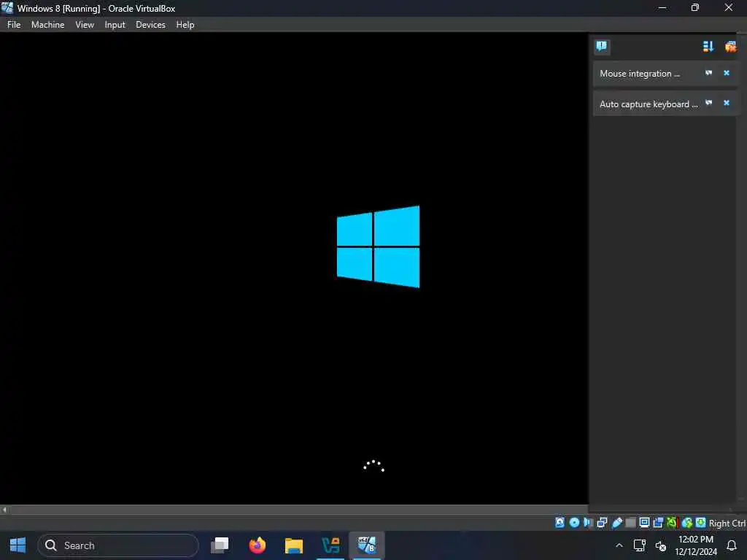Click the Windows 8 VM taskbar icon
The width and height of the screenshot is (747, 560).
point(367,545)
